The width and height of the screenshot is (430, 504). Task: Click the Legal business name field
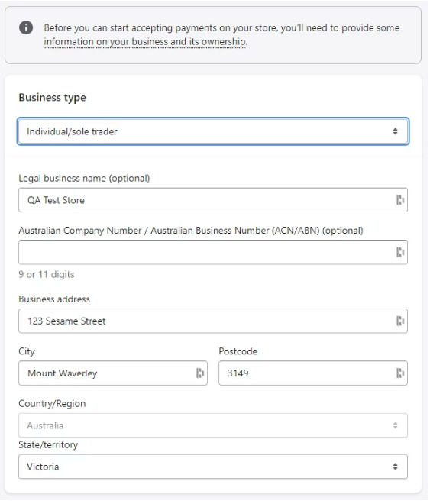(213, 200)
